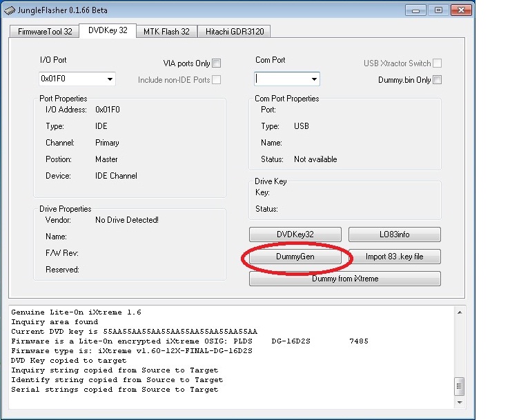
Task: Click Dummy from iXtreme button
Action: 344,279
